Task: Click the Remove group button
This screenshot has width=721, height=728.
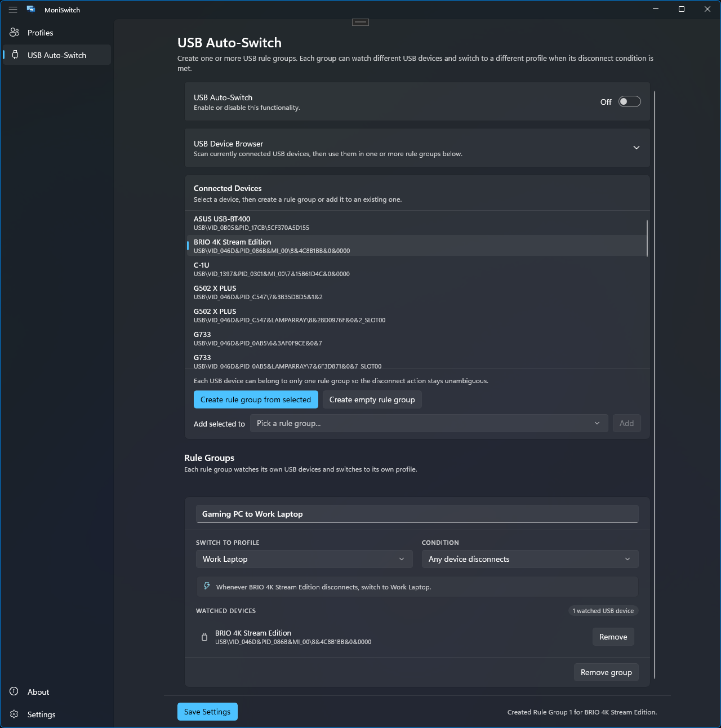Action: [x=606, y=672]
